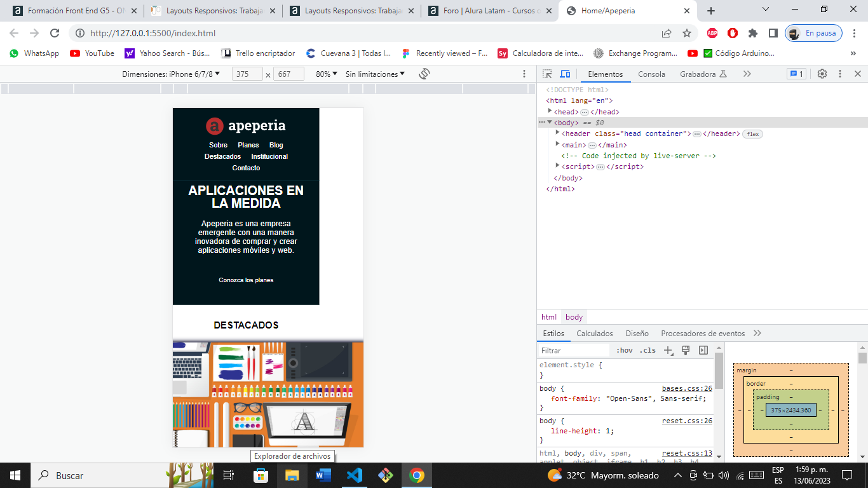The width and height of the screenshot is (868, 488).
Task: Expand the header class head container node
Action: 558,133
